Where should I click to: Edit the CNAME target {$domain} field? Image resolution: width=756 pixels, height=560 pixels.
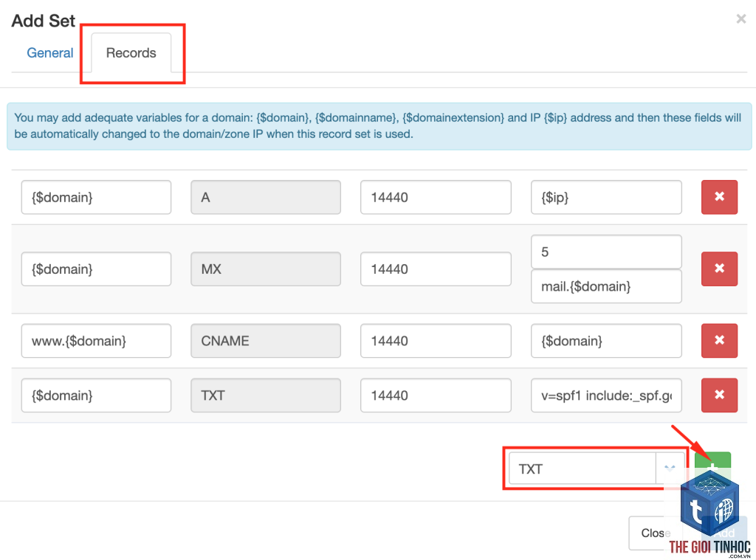coord(606,341)
